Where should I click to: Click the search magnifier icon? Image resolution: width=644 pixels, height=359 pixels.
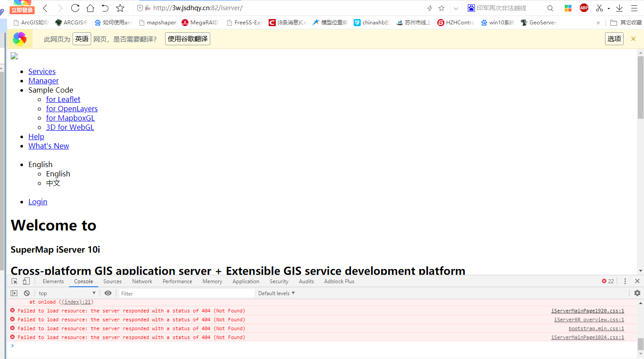pyautogui.click(x=550, y=8)
